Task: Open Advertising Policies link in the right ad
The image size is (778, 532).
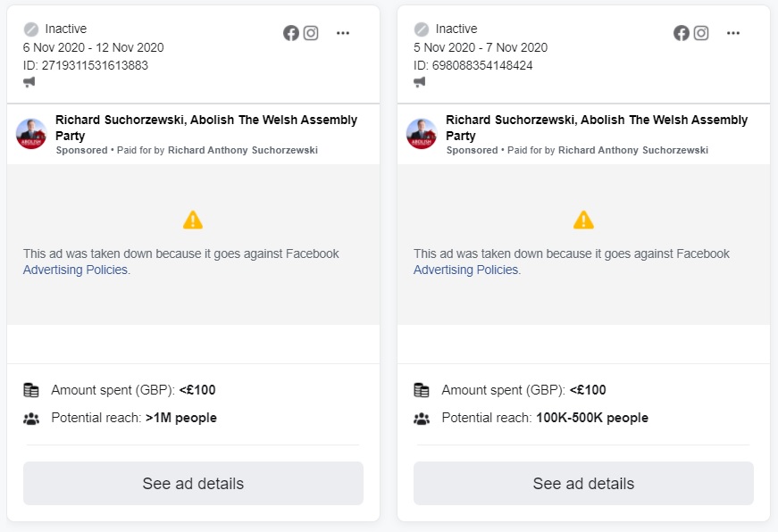Action: pos(467,270)
